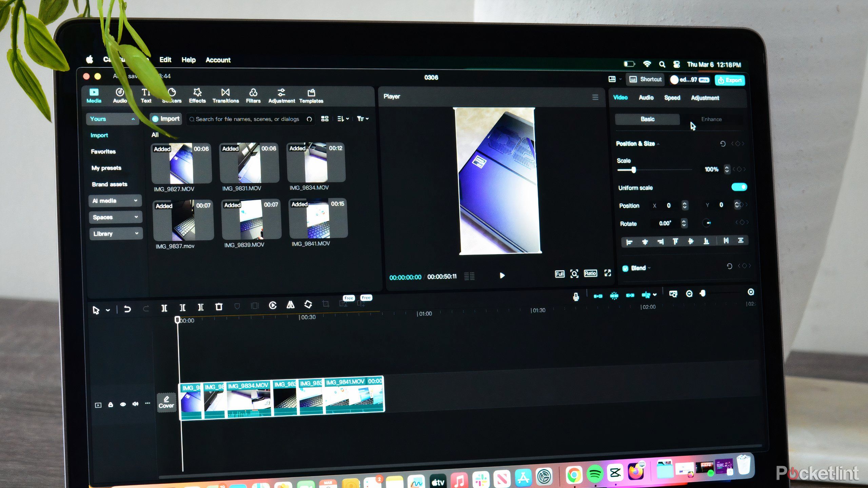Open the Help menu in the menu bar
Viewport: 868px width, 488px height.
point(189,60)
